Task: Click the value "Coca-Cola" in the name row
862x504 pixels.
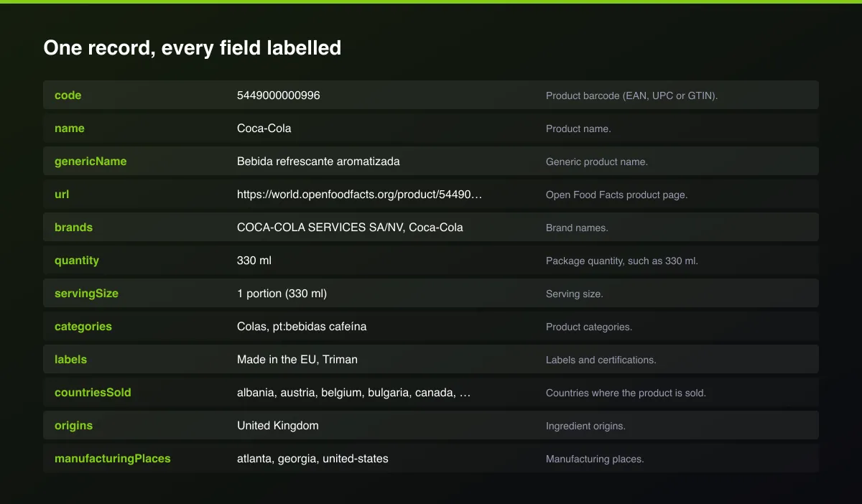Action: (x=264, y=129)
